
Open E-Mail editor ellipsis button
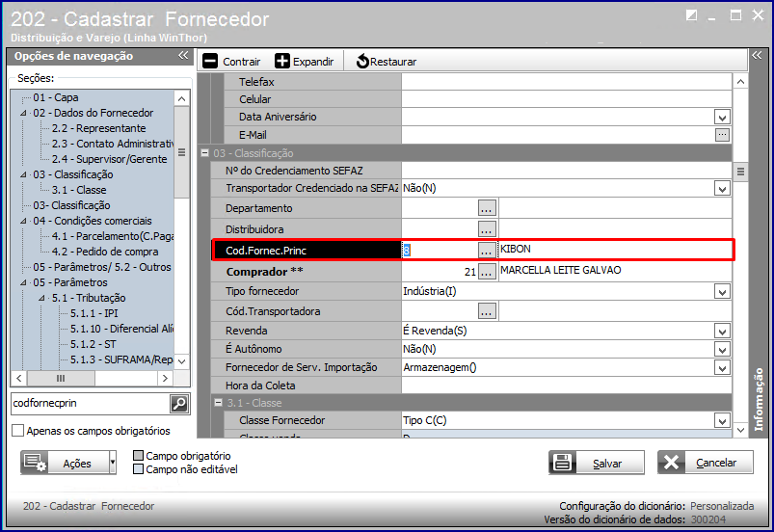(722, 134)
